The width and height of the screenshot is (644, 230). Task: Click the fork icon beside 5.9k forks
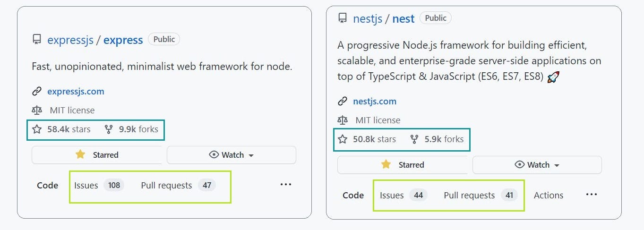click(414, 139)
